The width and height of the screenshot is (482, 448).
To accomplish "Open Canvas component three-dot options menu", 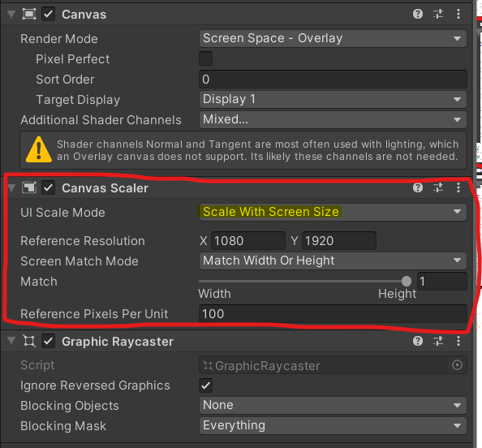I will [x=458, y=14].
